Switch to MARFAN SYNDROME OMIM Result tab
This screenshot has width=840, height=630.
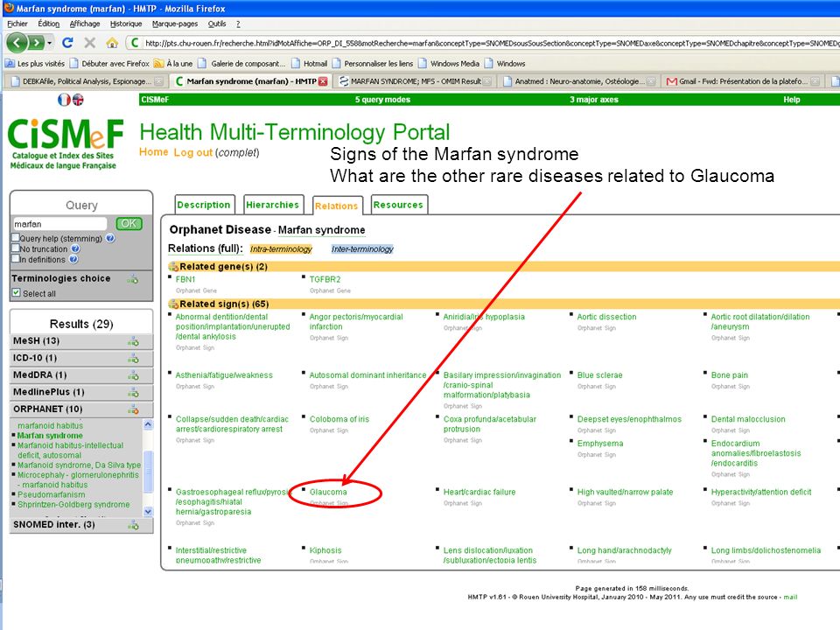pyautogui.click(x=415, y=81)
